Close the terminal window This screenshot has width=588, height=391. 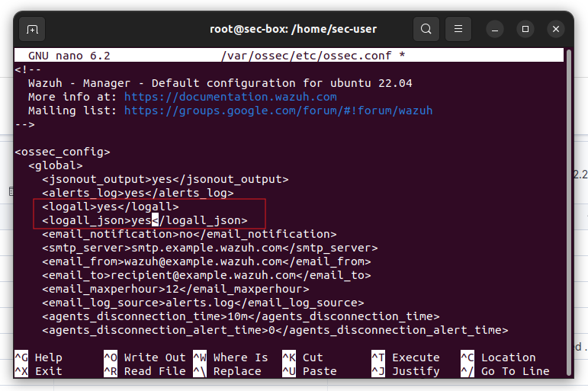point(555,30)
